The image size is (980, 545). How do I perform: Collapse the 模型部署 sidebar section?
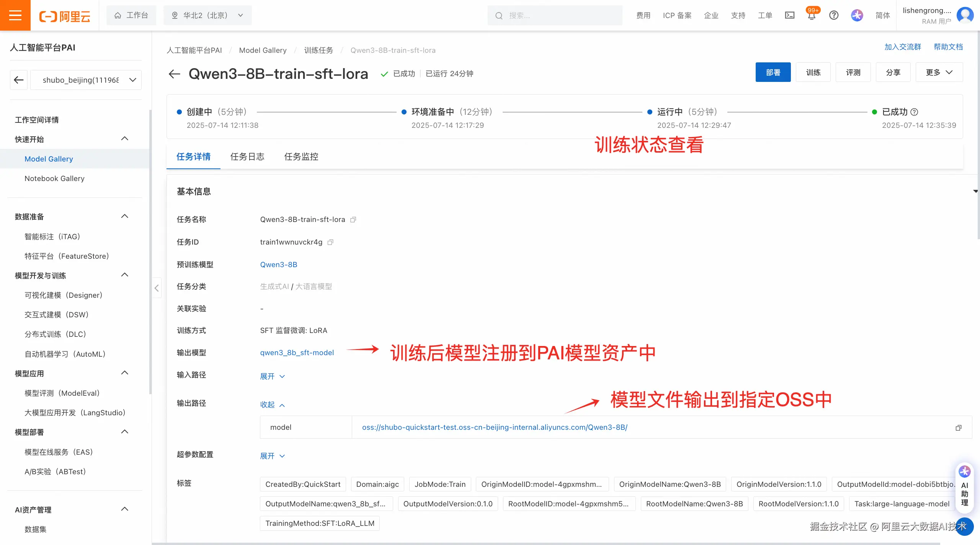125,432
